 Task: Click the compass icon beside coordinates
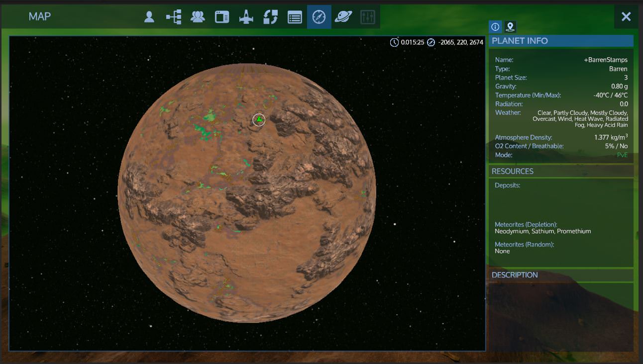[431, 42]
